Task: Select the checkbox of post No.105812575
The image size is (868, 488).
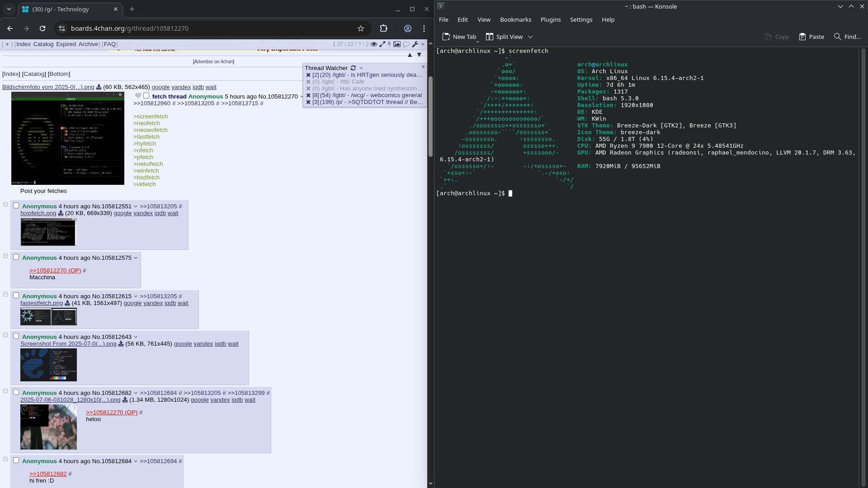Action: coord(16,257)
